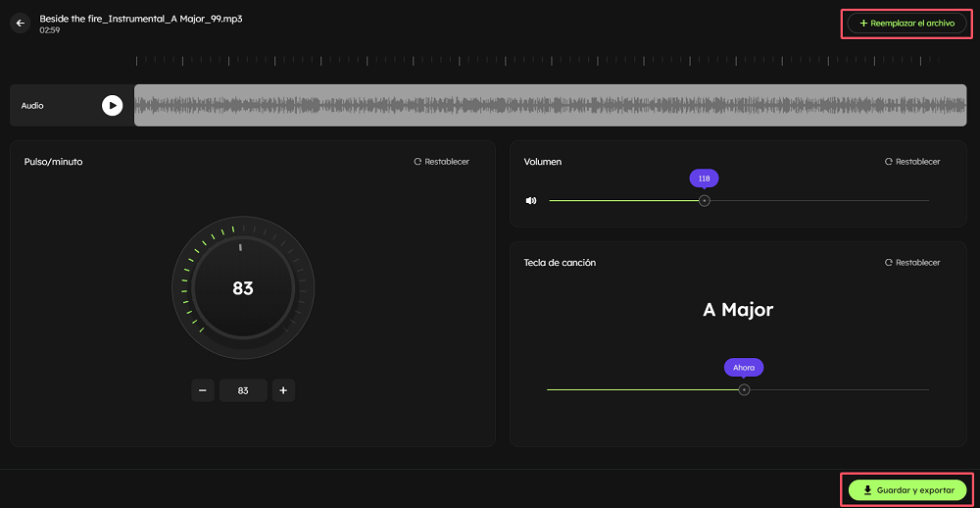The width and height of the screenshot is (980, 508).
Task: Click the Pulso/minuto heading
Action: [53, 162]
